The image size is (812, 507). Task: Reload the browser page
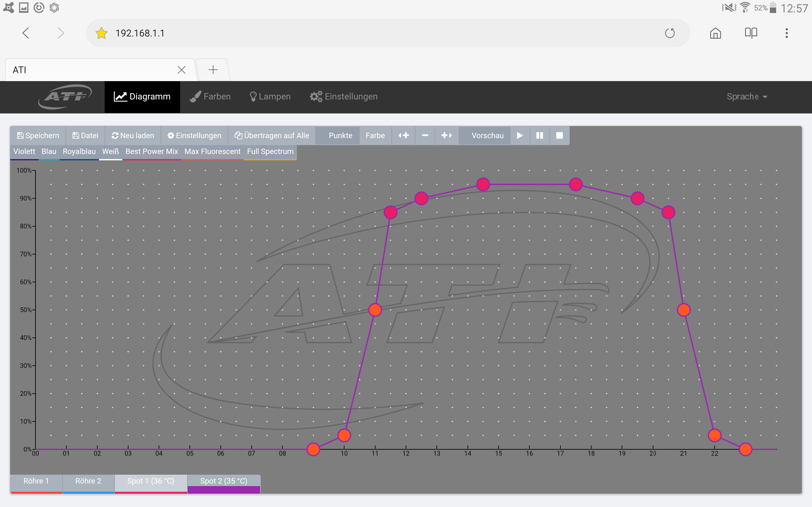[x=670, y=33]
